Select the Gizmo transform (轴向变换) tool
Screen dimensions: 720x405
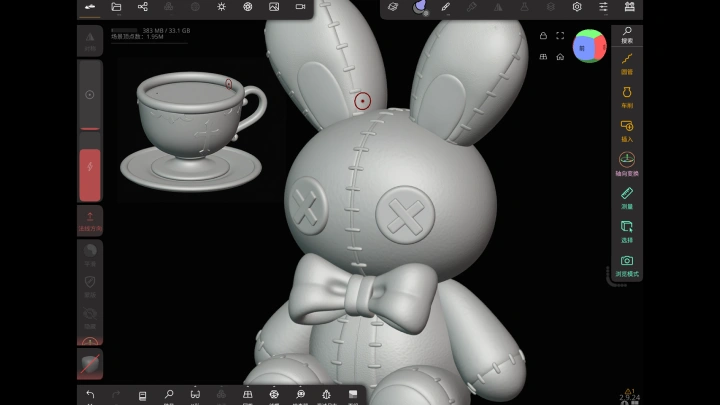pyautogui.click(x=627, y=164)
